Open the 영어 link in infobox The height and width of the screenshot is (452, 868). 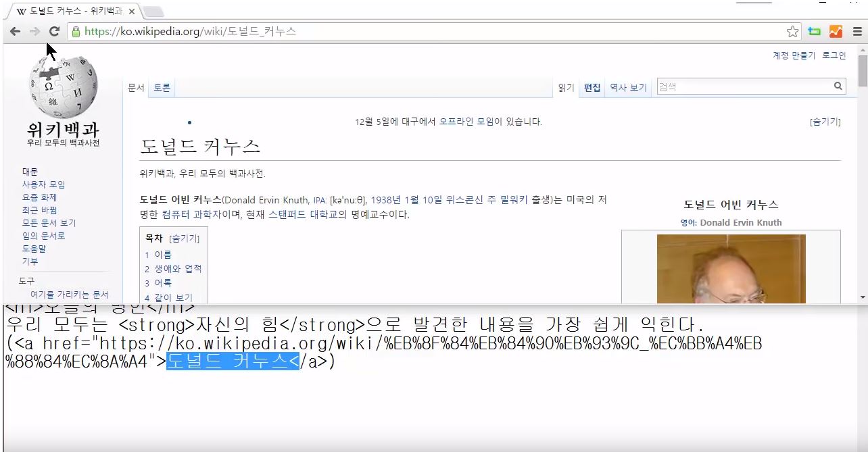click(688, 222)
